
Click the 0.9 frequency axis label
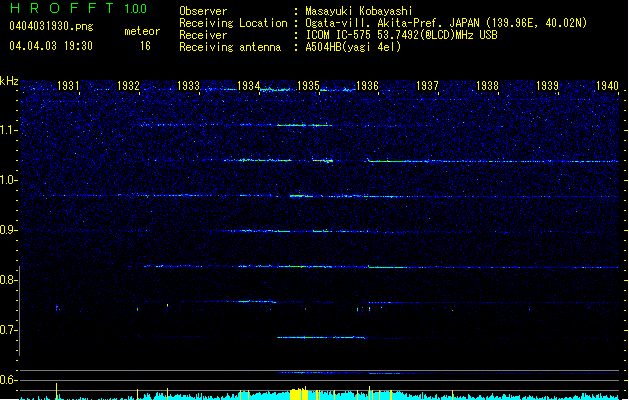point(7,230)
